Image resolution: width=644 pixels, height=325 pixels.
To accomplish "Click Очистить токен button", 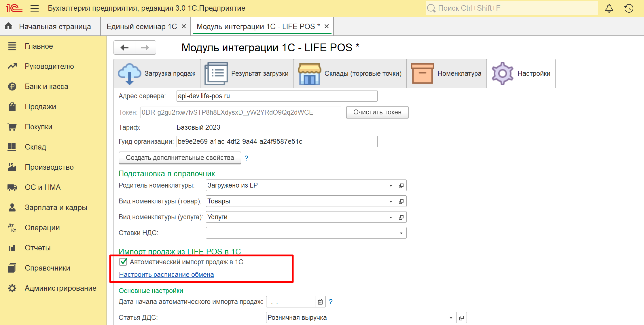I will click(x=377, y=112).
